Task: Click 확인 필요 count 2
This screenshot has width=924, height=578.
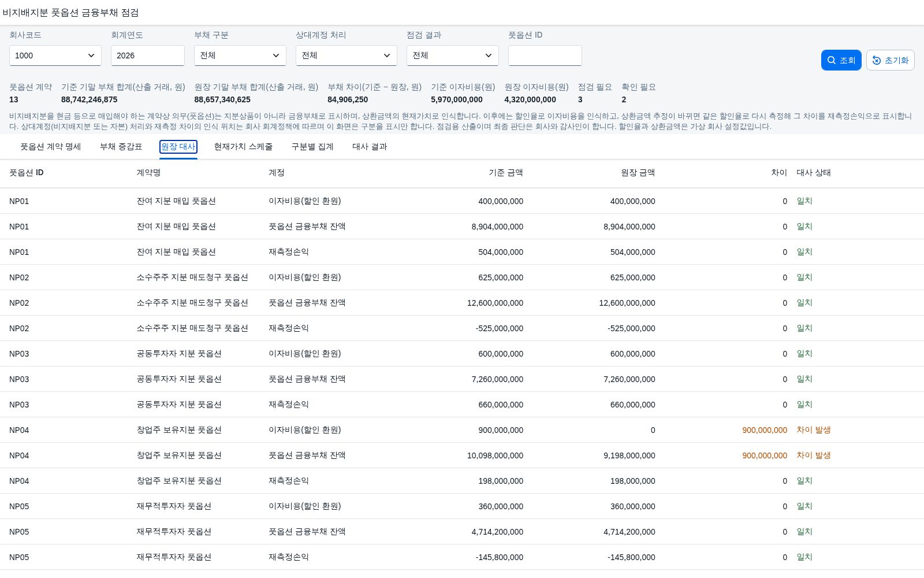Action: click(624, 99)
